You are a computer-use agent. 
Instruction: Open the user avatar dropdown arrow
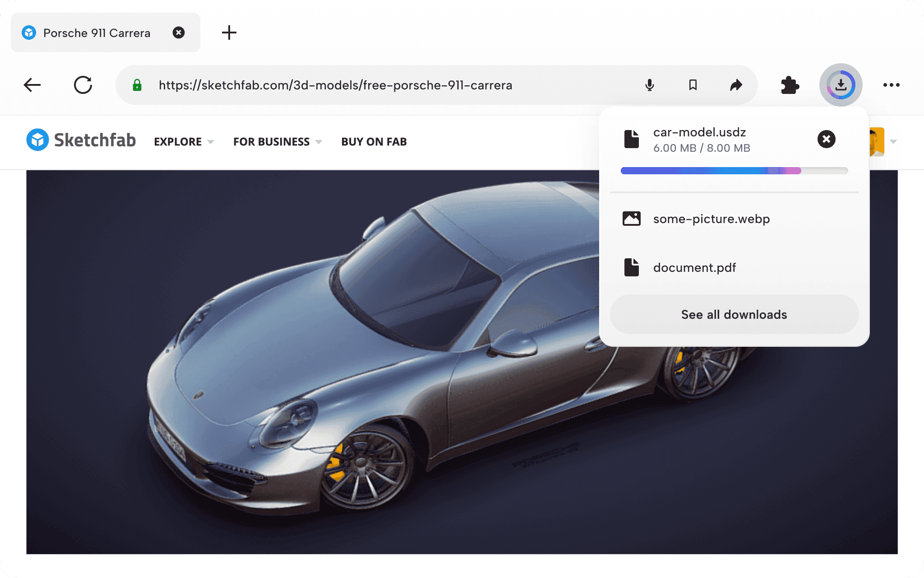(893, 142)
